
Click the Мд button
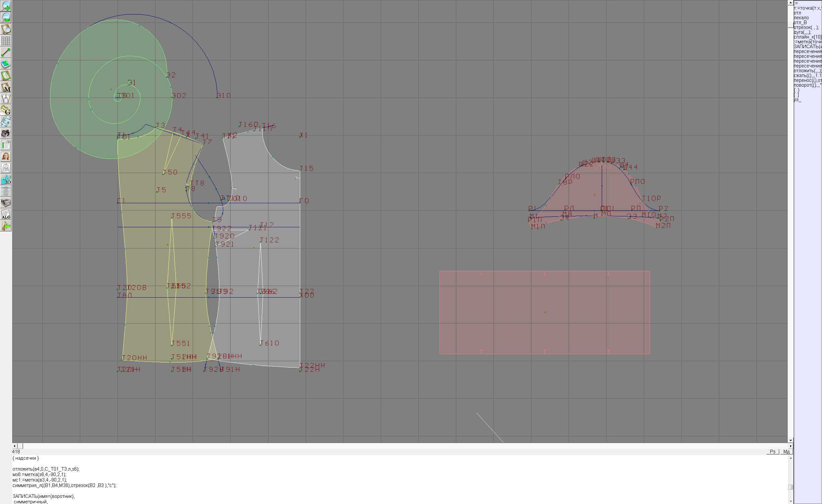click(786, 452)
